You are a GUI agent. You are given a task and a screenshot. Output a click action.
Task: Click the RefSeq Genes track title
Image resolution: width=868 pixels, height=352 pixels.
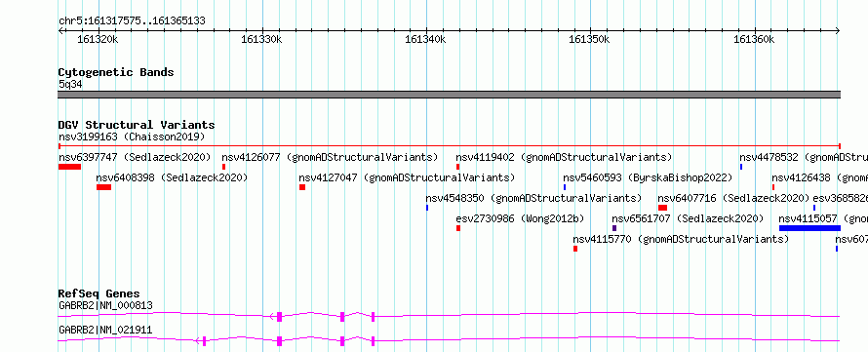coord(99,293)
